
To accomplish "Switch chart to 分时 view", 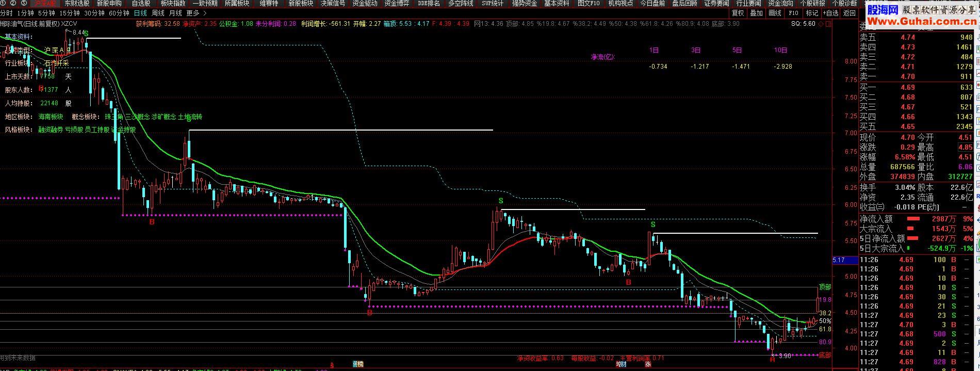I will click(x=6, y=13).
